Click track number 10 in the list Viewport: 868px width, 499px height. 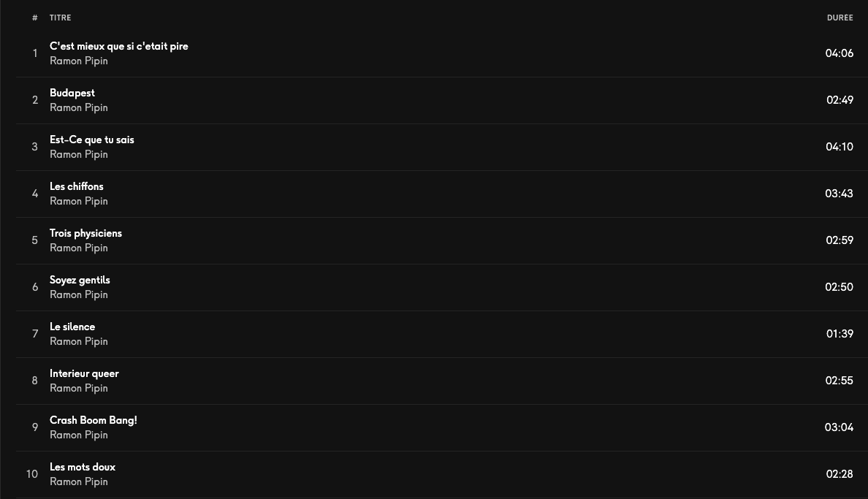(32, 474)
